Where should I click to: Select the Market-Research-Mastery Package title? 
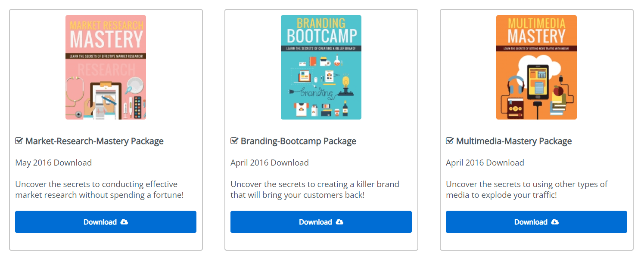[94, 141]
